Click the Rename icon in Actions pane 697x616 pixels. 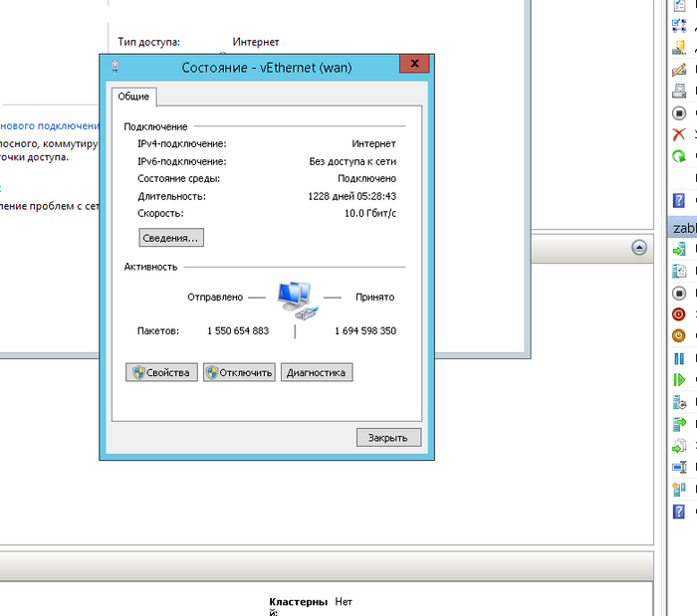tap(679, 467)
